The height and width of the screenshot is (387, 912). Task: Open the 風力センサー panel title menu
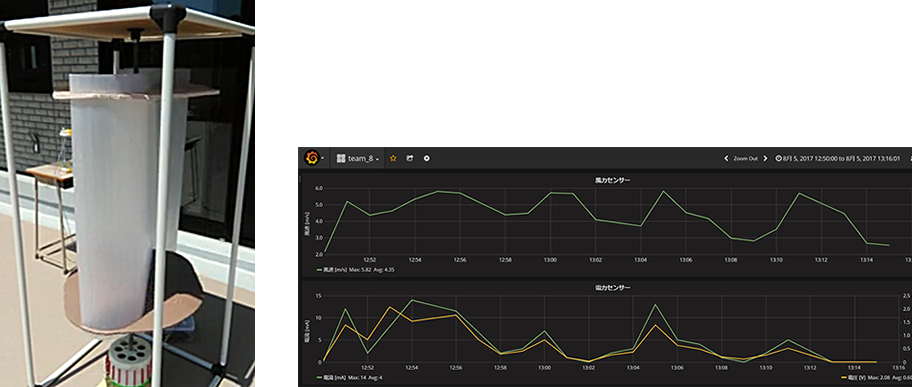pos(605,180)
